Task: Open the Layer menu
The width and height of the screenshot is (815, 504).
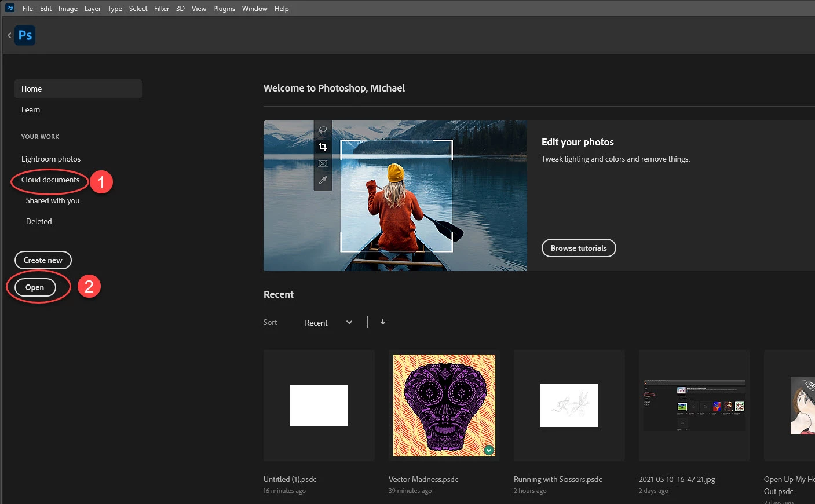Action: click(x=93, y=9)
